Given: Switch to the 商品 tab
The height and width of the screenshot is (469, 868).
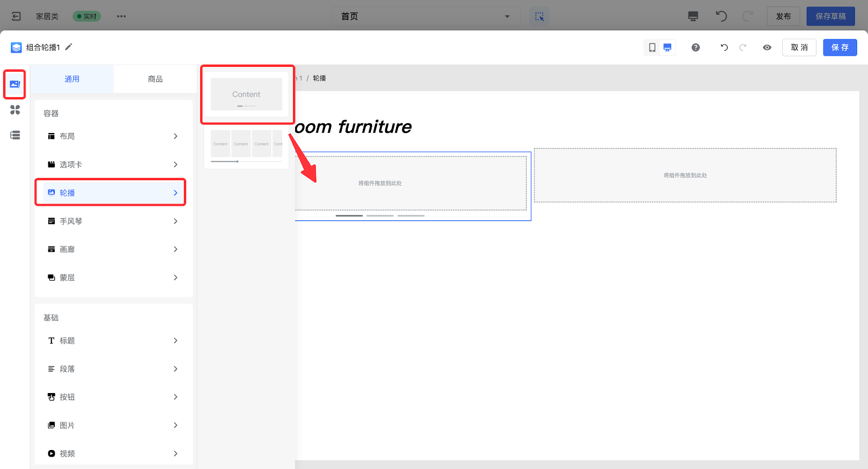Looking at the screenshot, I should 155,79.
